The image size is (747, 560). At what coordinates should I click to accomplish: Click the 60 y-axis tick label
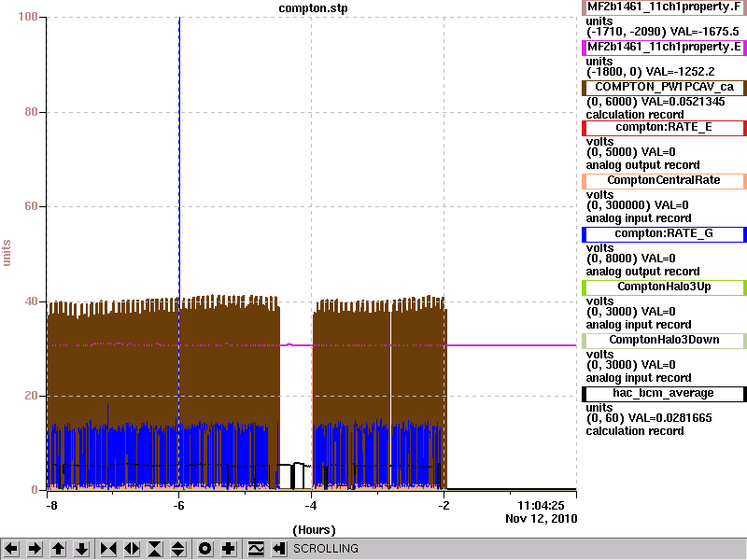coord(31,206)
